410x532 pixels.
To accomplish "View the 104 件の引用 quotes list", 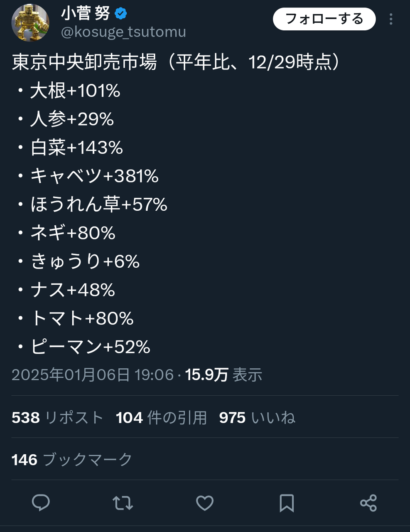I will [x=161, y=417].
